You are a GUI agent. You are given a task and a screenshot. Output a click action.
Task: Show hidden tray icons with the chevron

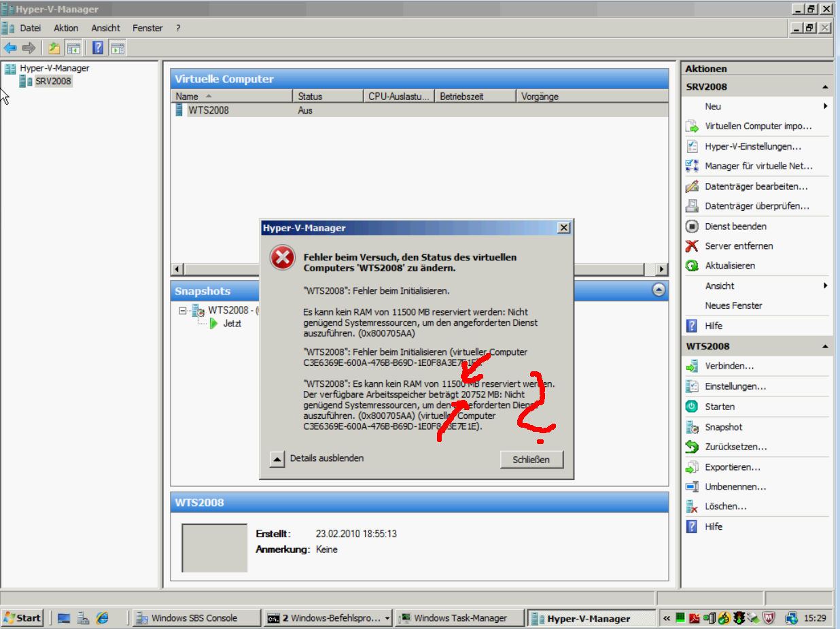pos(667,618)
